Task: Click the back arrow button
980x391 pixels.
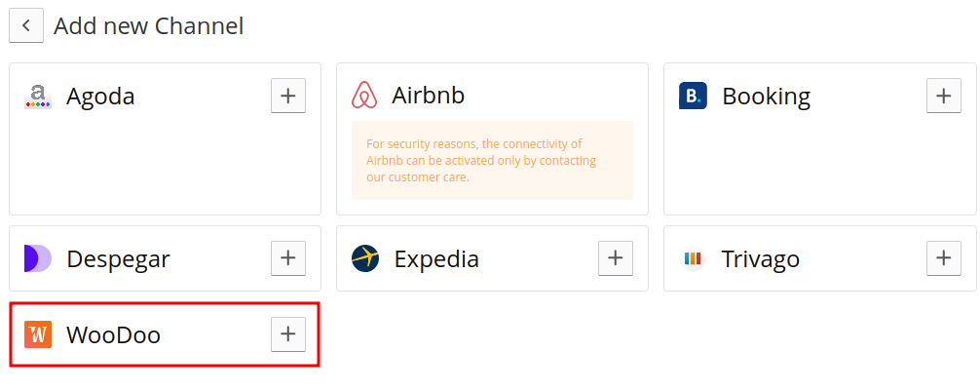Action: [x=26, y=25]
